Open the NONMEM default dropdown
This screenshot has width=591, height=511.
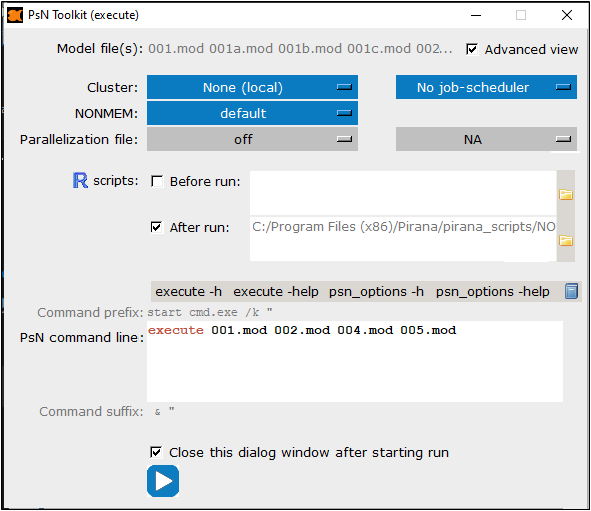[253, 113]
